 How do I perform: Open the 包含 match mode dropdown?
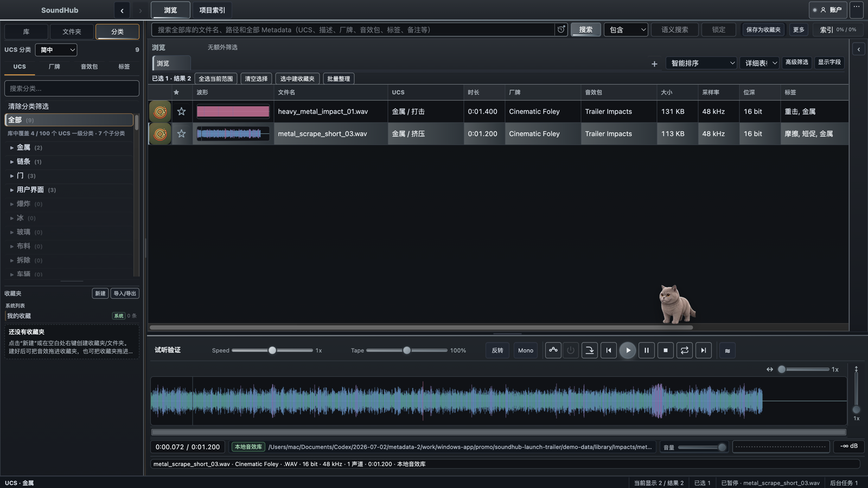click(626, 30)
